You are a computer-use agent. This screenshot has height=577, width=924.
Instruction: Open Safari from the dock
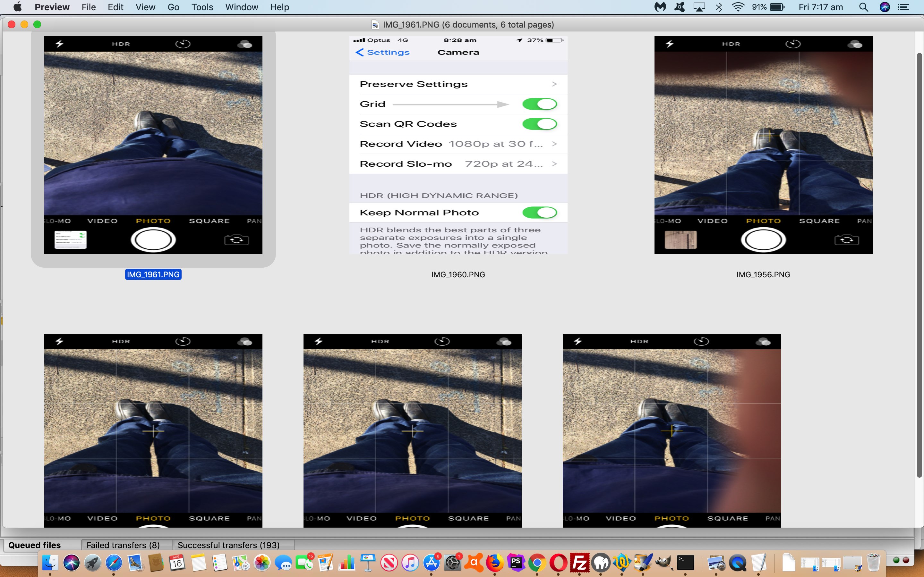(x=113, y=563)
